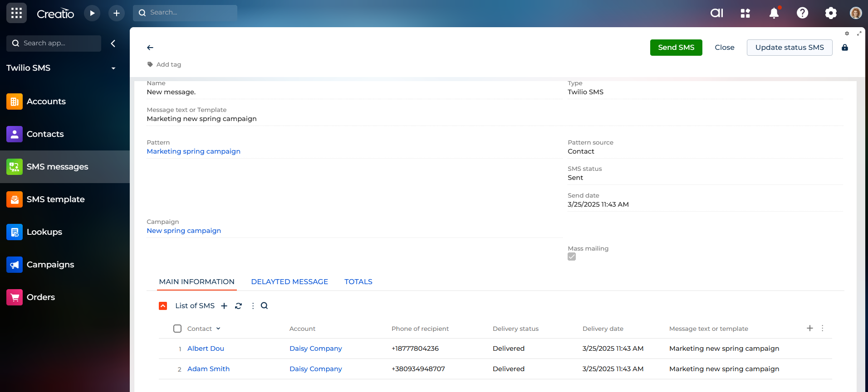Click the Add tag icon

pos(150,64)
